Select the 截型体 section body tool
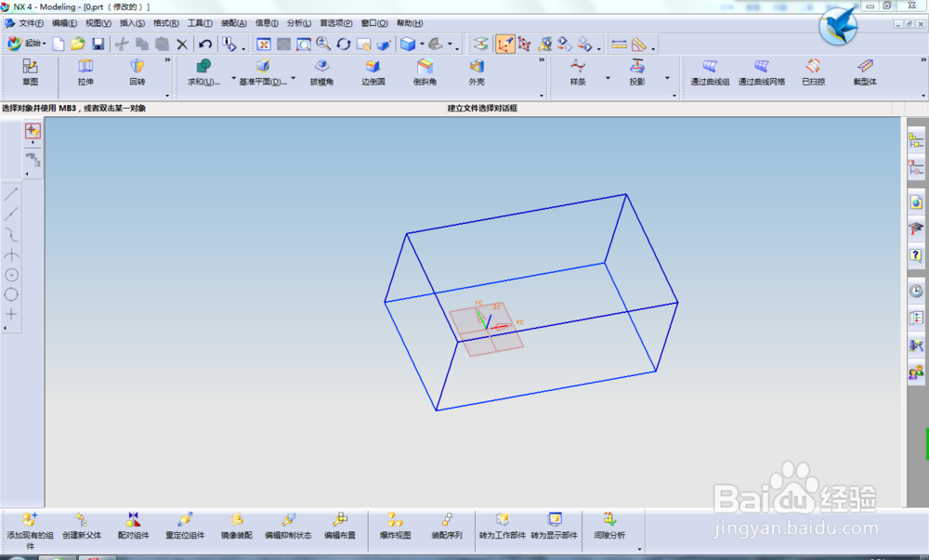Image resolution: width=929 pixels, height=560 pixels. (x=865, y=72)
